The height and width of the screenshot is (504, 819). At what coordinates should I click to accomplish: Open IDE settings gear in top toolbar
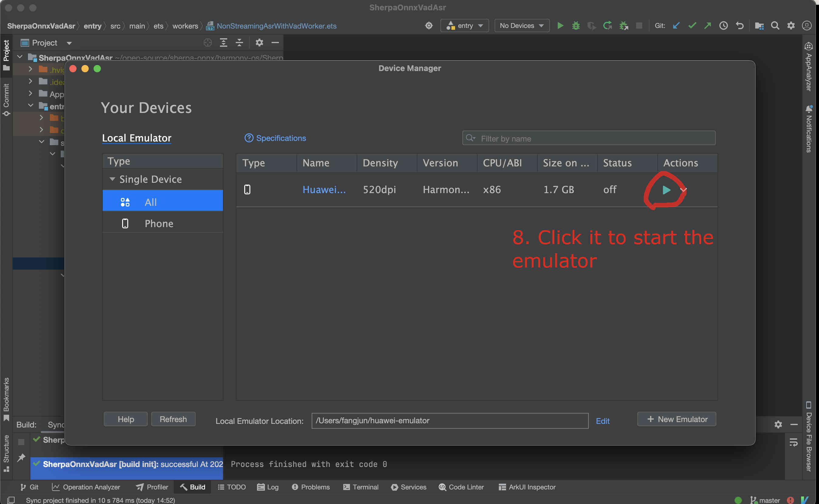tap(791, 26)
